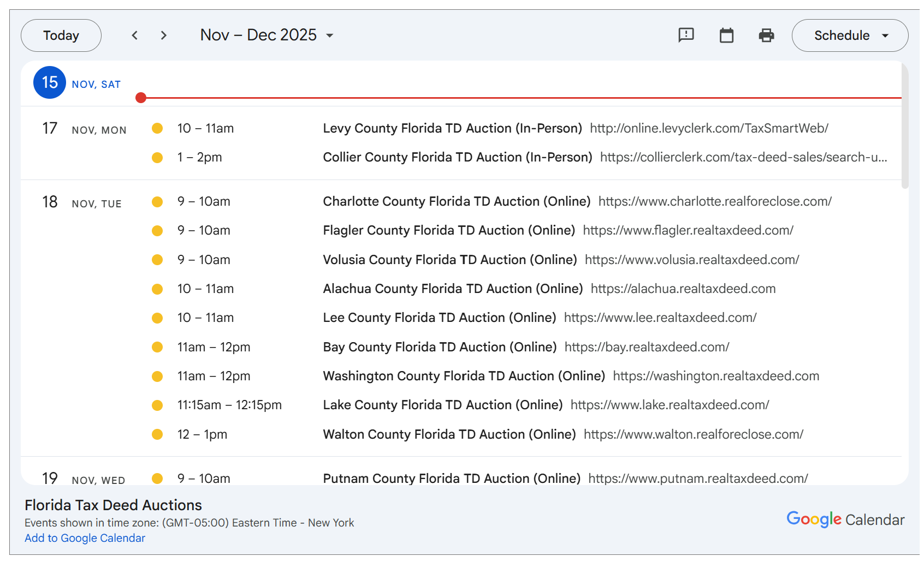Screen dimensions: 924x562
Task: Open the Nov – Dec 2025 date picker
Action: click(x=266, y=35)
